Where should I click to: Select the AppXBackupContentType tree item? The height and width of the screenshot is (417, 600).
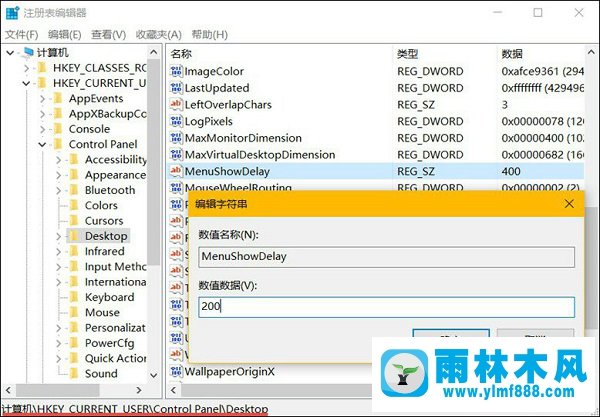point(107,114)
